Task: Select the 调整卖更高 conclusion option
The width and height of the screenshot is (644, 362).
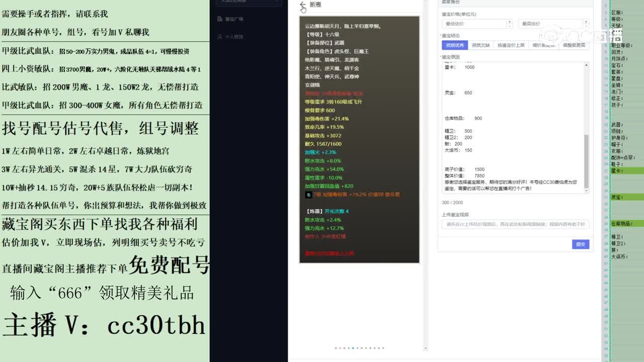Action: point(574,45)
